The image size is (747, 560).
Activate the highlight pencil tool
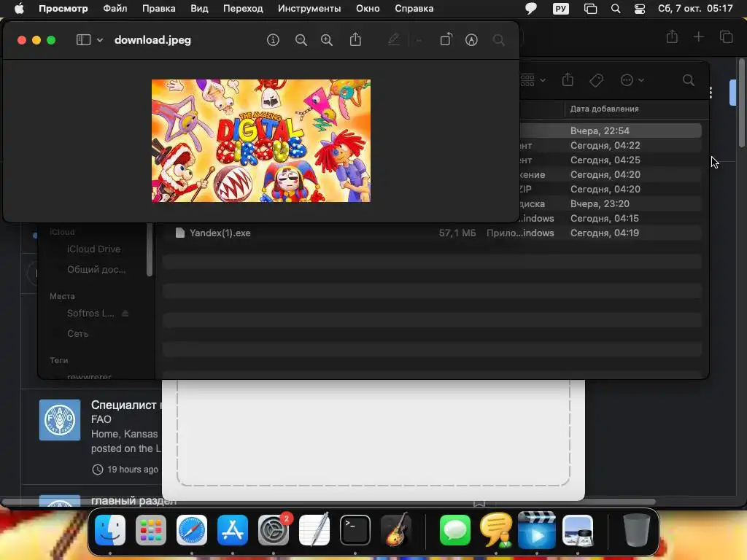393,39
